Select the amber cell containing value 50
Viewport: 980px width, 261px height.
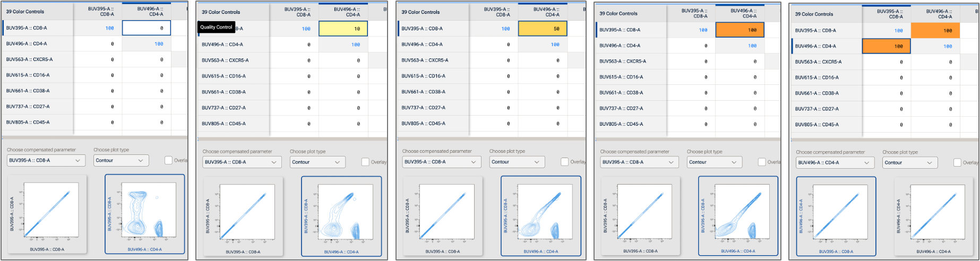point(542,29)
